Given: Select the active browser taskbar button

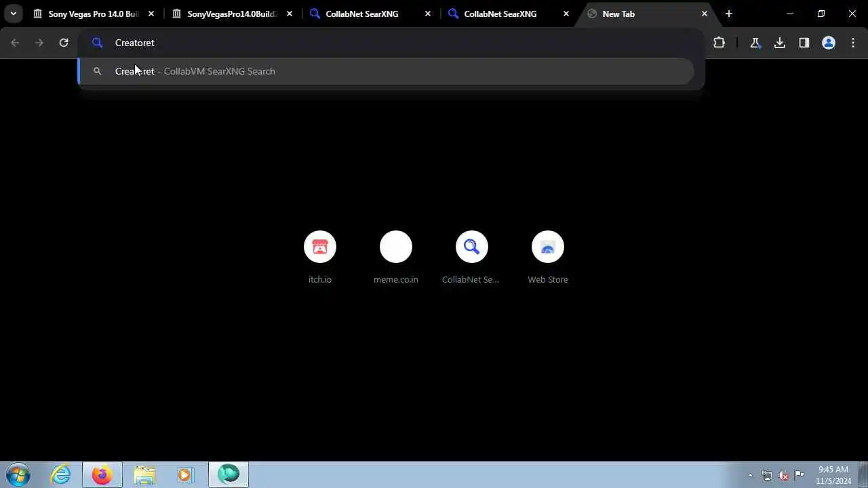Looking at the screenshot, I should coord(229,474).
